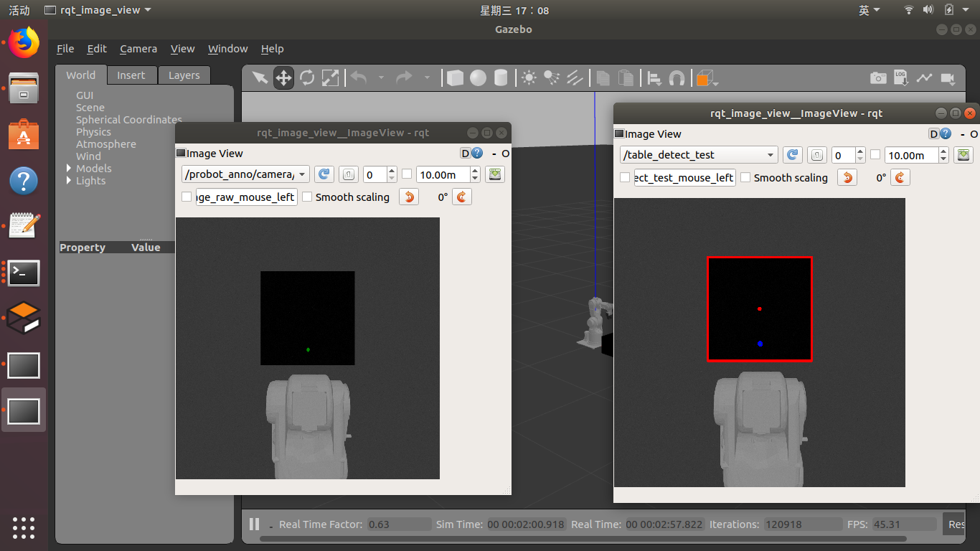Refresh topics in the /table_detect_test image view window
The width and height of the screenshot is (980, 551).
(x=792, y=155)
